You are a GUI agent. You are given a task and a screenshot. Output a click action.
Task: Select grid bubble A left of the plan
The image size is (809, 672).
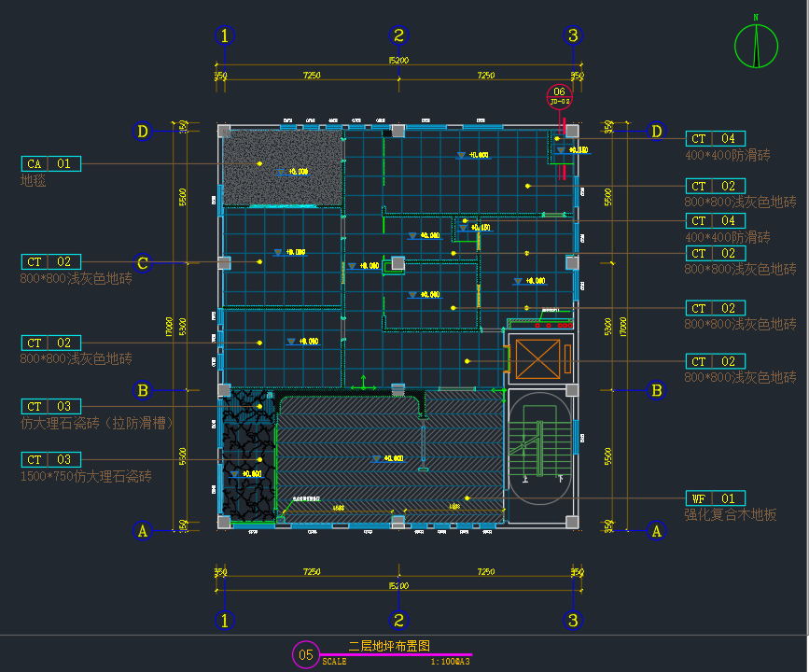143,530
